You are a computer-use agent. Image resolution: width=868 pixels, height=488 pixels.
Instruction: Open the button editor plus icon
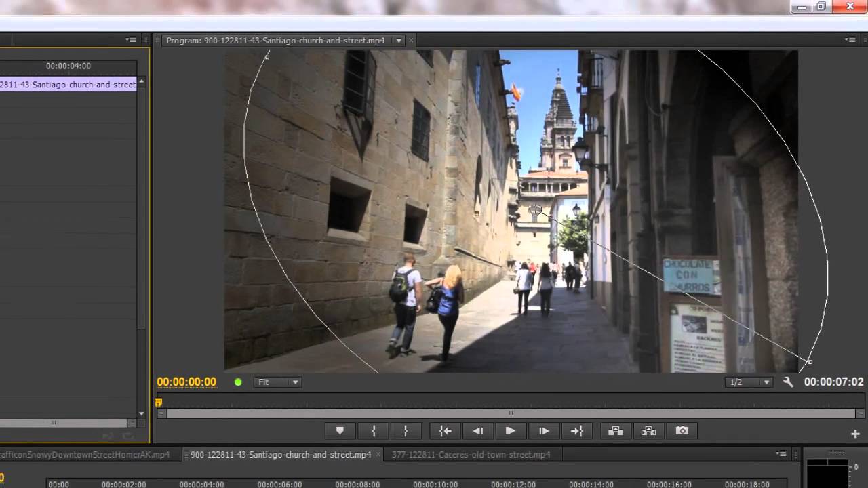(855, 434)
